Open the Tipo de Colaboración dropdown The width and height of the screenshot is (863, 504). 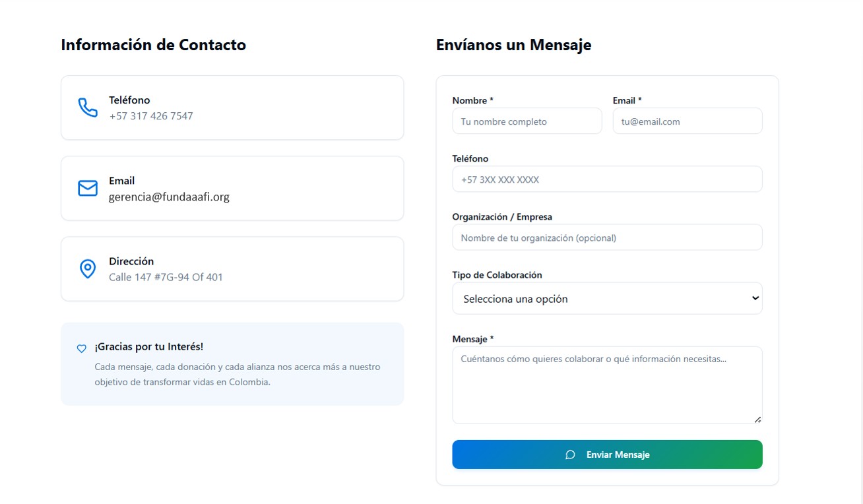(x=607, y=298)
